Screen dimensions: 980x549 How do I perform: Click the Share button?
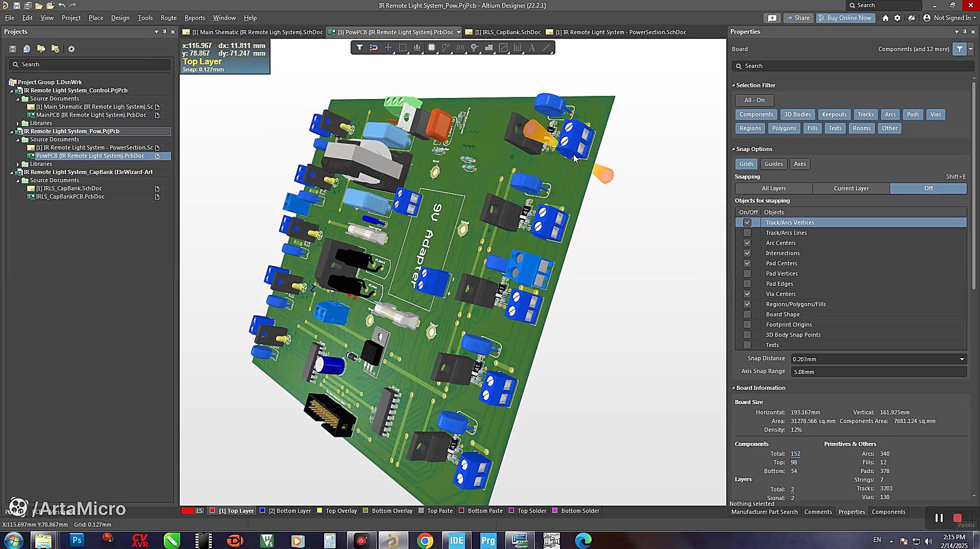[x=798, y=18]
